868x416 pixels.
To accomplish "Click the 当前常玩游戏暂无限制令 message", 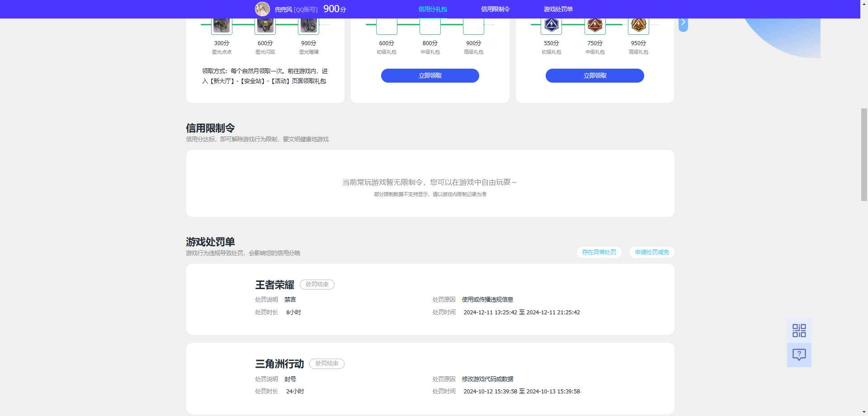I will coord(429,182).
